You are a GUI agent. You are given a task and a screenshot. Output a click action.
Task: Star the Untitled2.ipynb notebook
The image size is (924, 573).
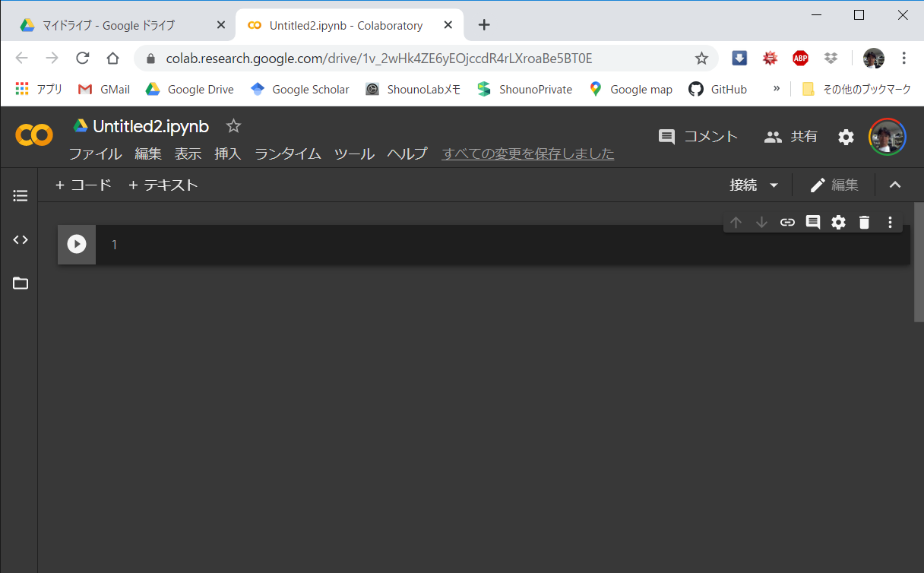(x=234, y=126)
